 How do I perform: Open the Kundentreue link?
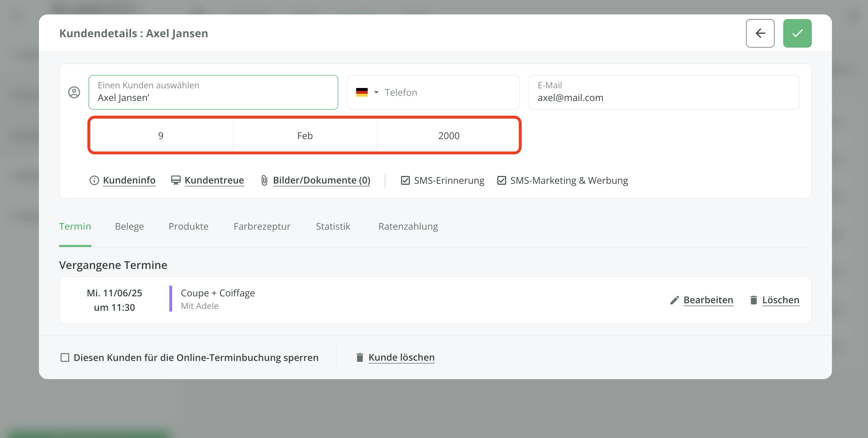pyautogui.click(x=214, y=180)
